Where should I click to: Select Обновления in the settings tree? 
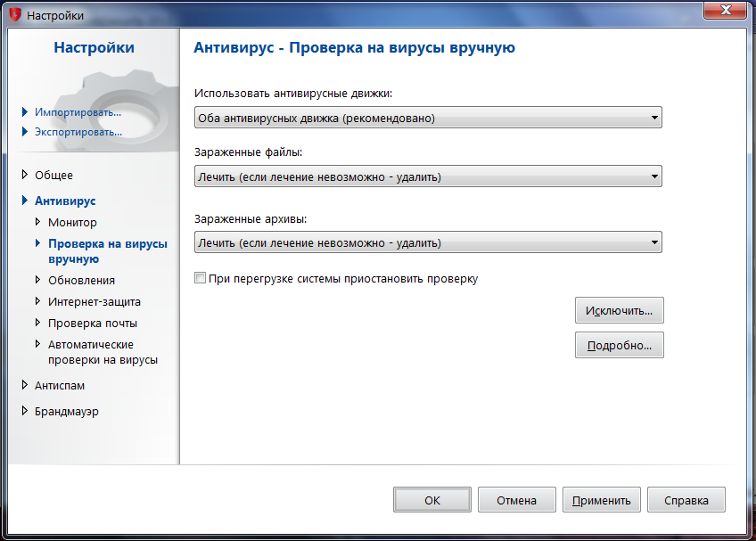tap(81, 280)
